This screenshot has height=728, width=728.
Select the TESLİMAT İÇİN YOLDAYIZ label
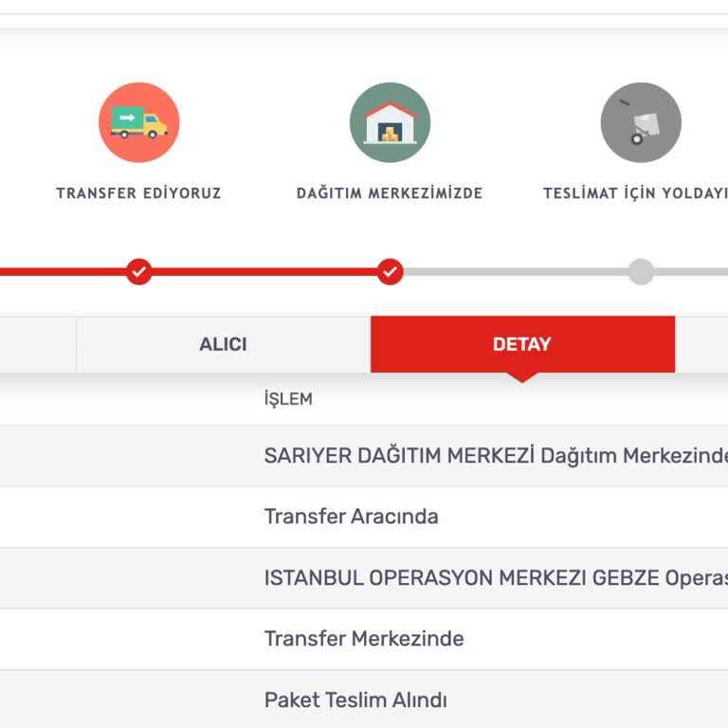pos(636,193)
